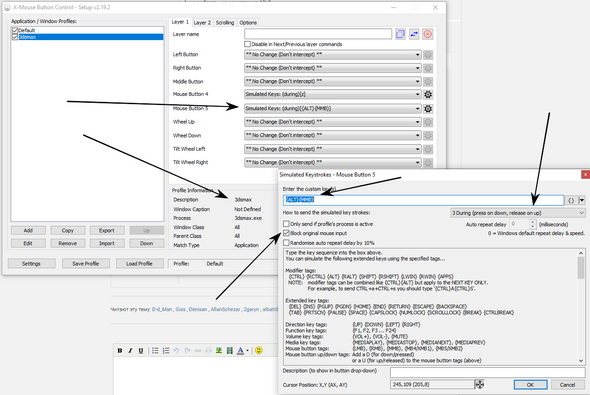Screen dimensions: 590x395
Task: Open the gear settings for Mouse Button 4
Action: point(428,94)
